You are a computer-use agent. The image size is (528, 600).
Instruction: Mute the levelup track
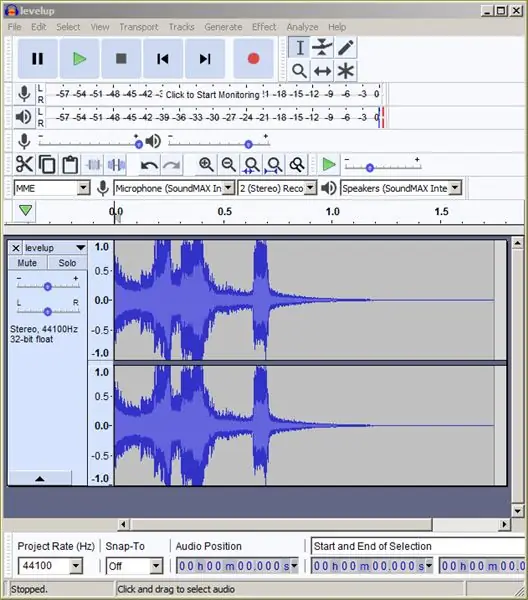click(x=27, y=263)
